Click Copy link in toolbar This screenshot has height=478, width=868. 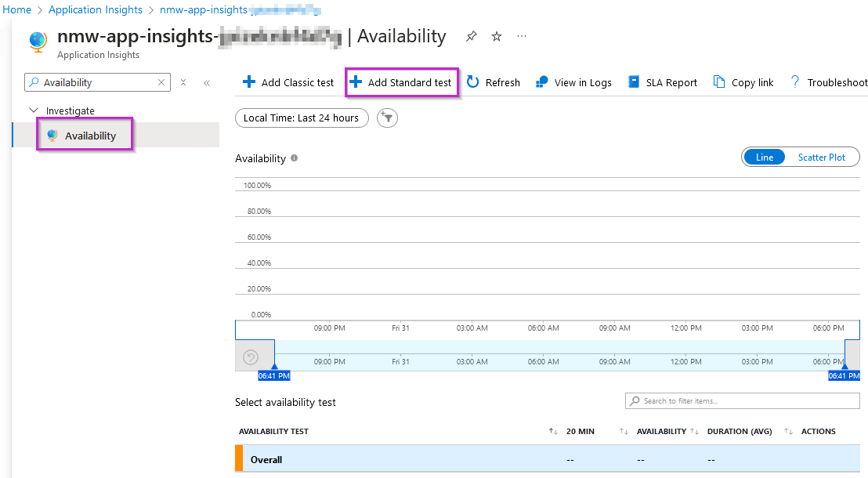click(743, 82)
